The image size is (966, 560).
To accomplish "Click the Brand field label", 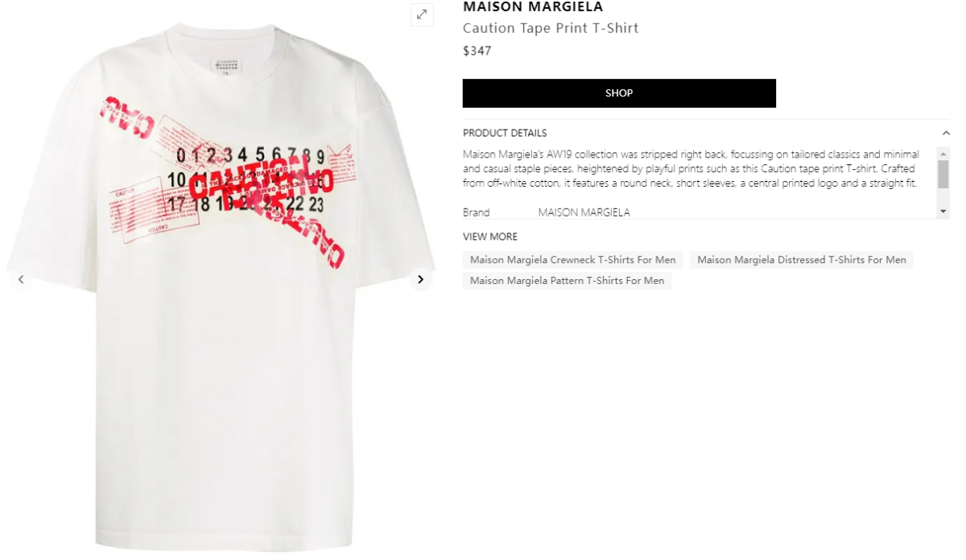I will [x=477, y=212].
